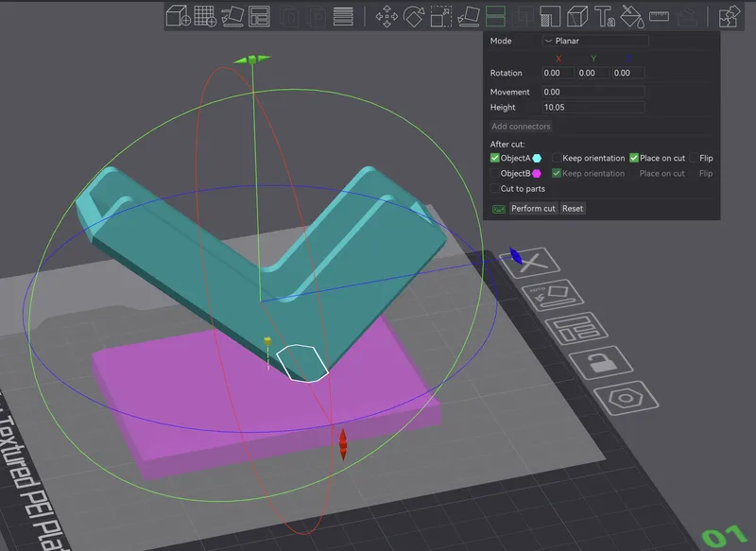
Task: Click the Movement value field
Action: 593,92
